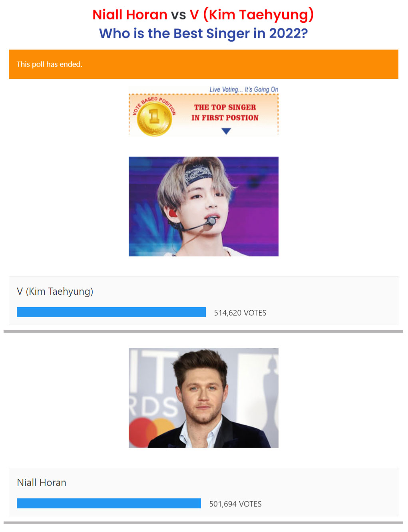The width and height of the screenshot is (408, 532).
Task: Select the Niall Horan name label
Action: point(42,482)
